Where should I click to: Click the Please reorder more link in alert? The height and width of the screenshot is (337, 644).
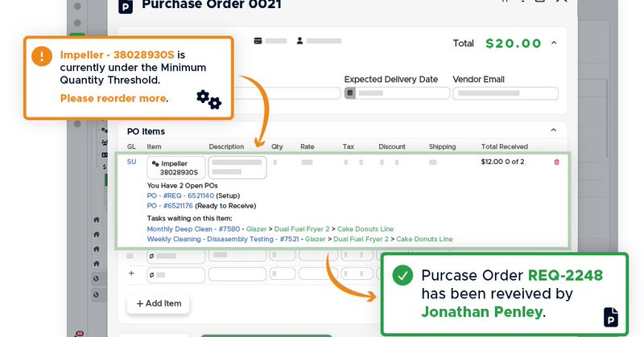pos(113,98)
